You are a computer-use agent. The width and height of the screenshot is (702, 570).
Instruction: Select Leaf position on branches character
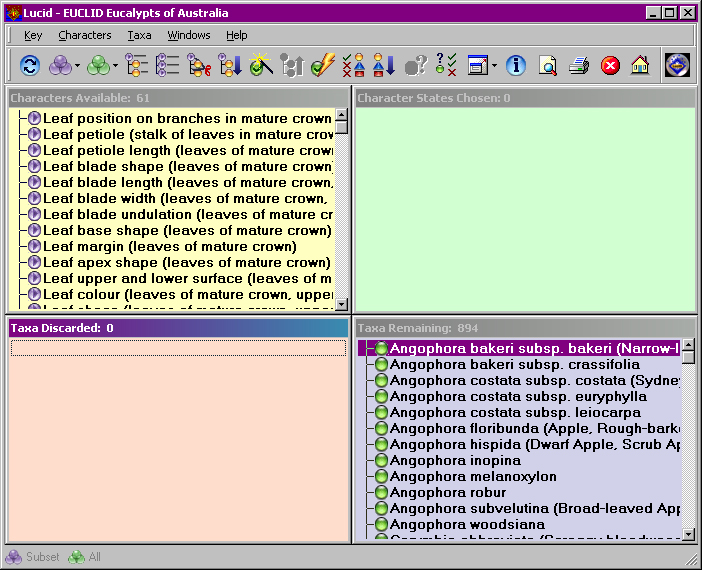coord(187,118)
